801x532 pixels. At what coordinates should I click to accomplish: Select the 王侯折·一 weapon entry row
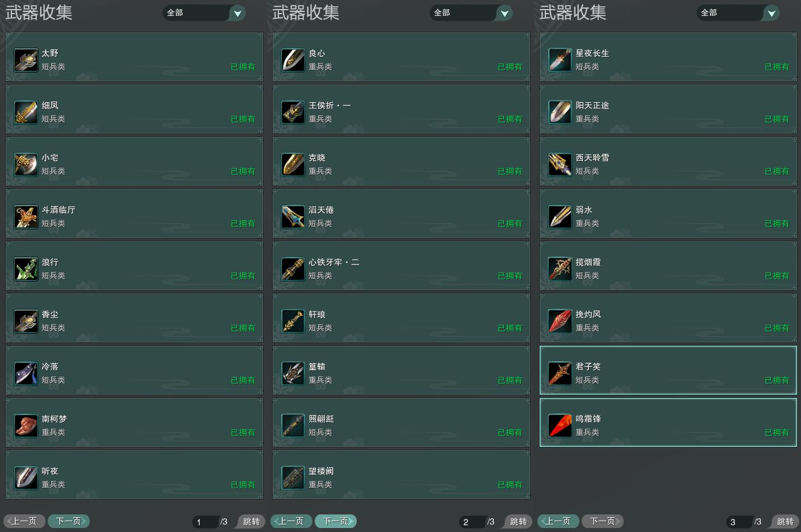[x=401, y=109]
